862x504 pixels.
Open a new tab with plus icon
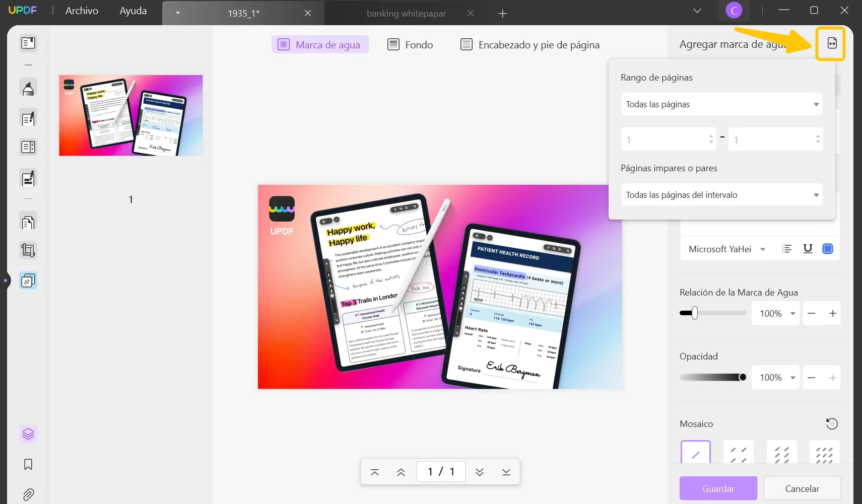click(502, 14)
